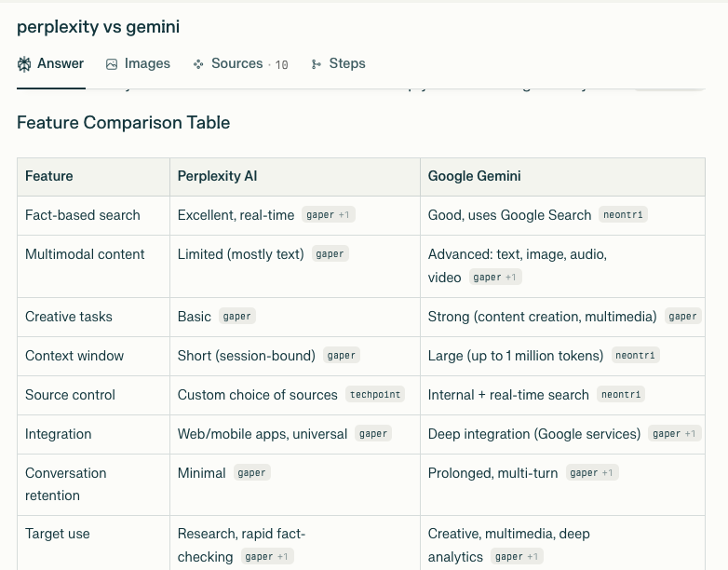Click the sources count 10
Viewport: 728px width, 570px height.
tap(281, 64)
